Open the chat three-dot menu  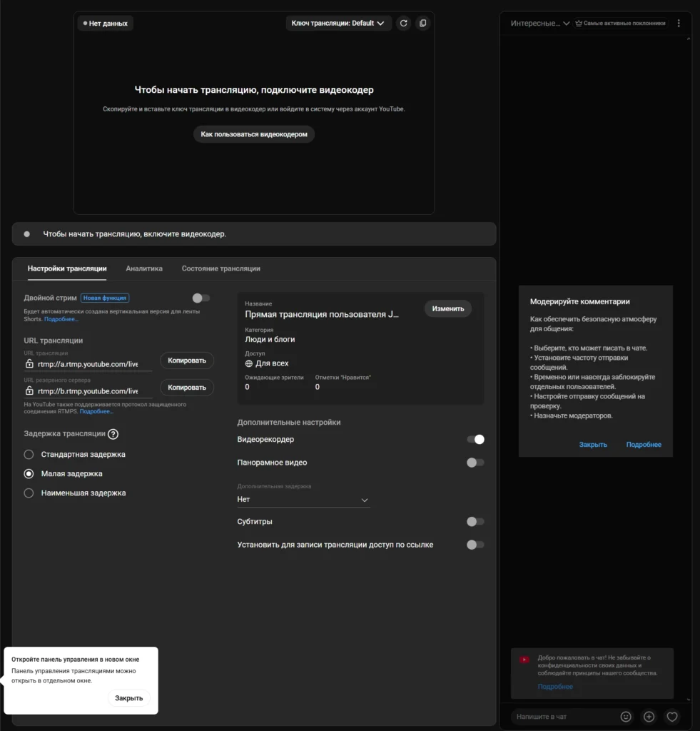(679, 23)
